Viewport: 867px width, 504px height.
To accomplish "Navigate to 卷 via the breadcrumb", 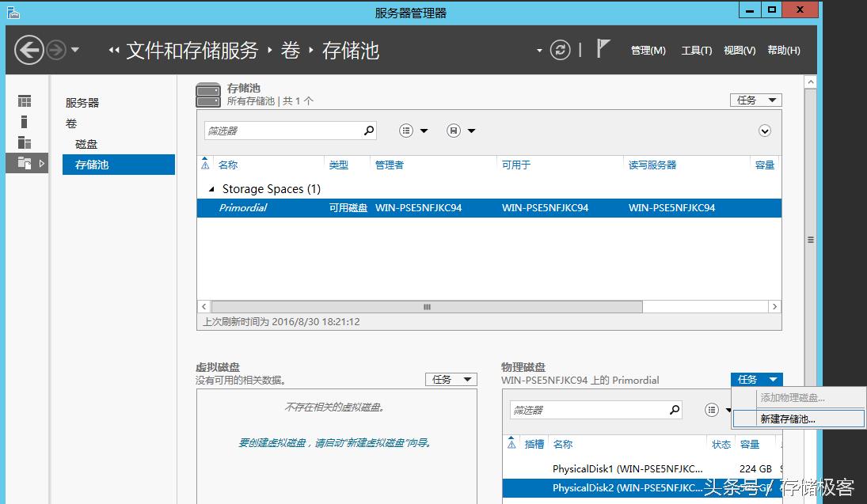I will (290, 50).
